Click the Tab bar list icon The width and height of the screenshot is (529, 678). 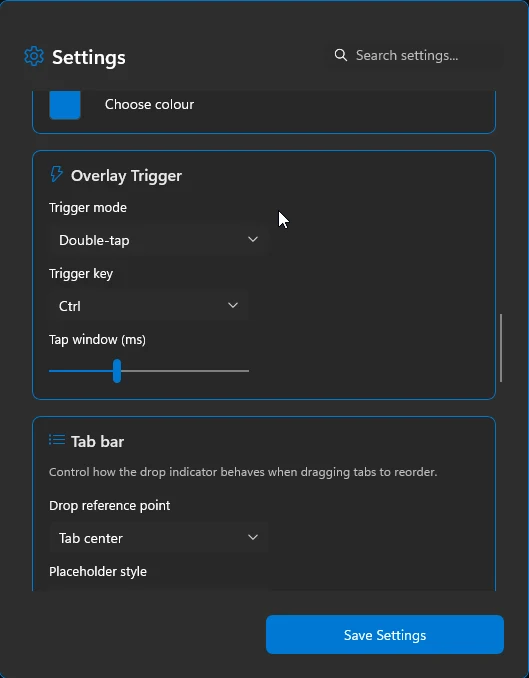[x=57, y=440]
